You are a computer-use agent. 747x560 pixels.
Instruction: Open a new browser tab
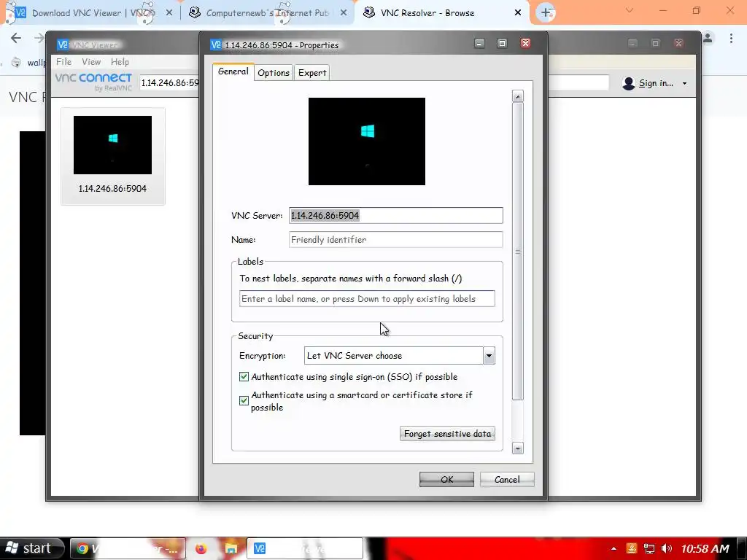546,13
